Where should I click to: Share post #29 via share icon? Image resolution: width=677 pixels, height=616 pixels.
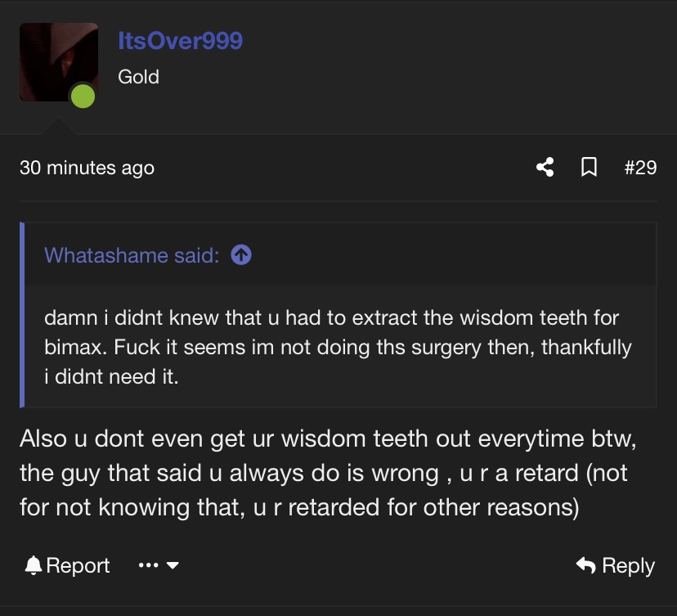pyautogui.click(x=545, y=167)
